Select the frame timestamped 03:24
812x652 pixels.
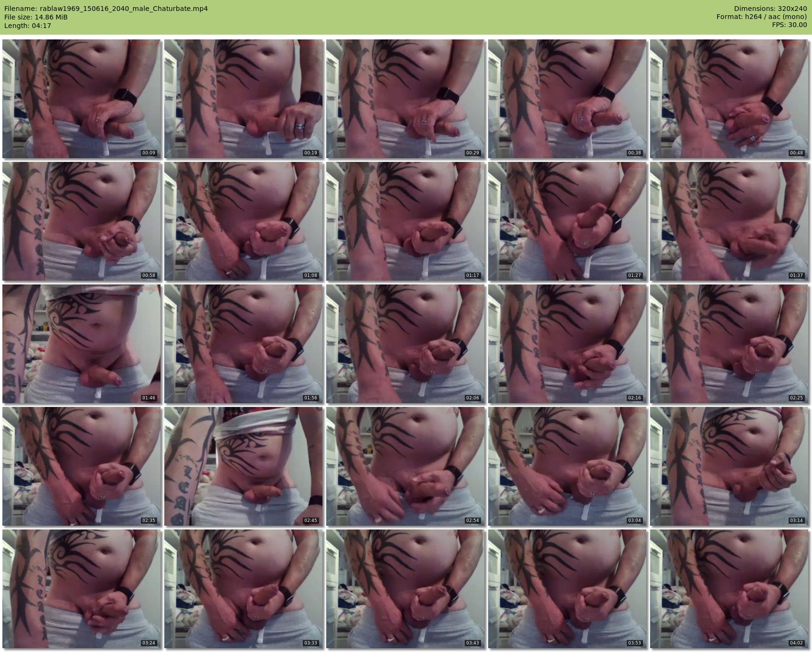click(x=82, y=589)
